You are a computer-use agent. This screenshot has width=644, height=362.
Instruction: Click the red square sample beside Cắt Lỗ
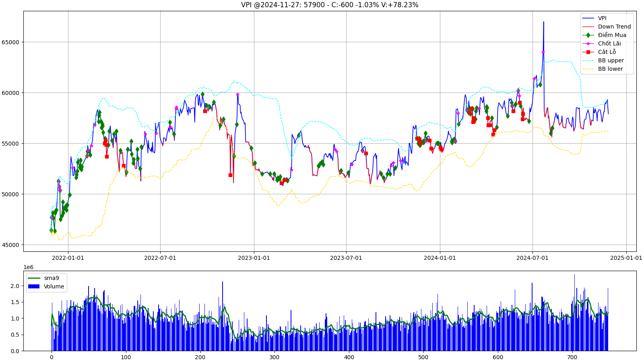tap(588, 52)
